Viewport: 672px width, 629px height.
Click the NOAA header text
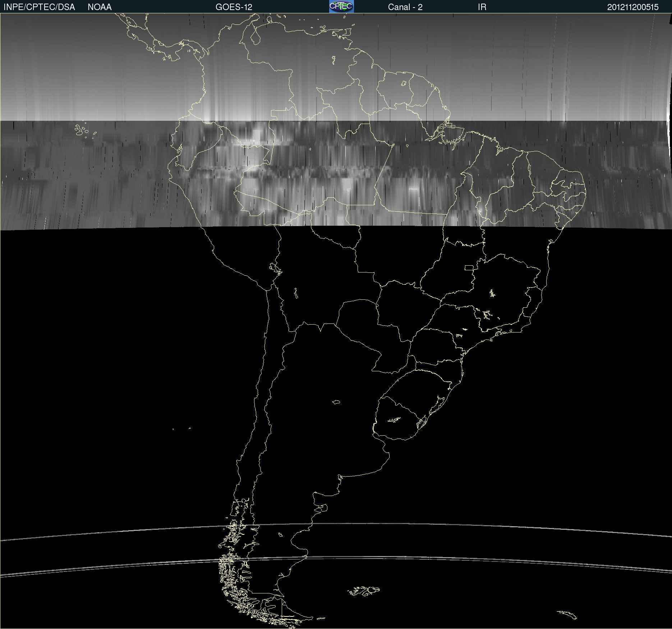point(100,7)
